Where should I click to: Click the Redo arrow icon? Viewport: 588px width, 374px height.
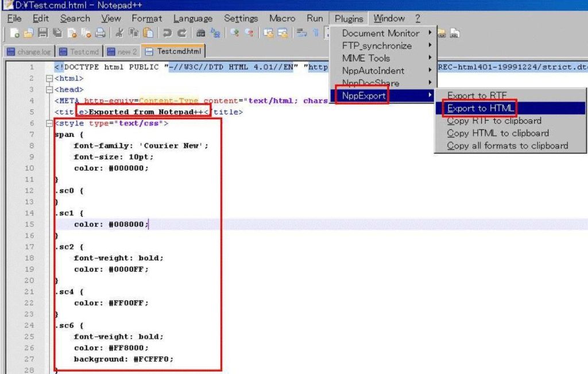182,33
